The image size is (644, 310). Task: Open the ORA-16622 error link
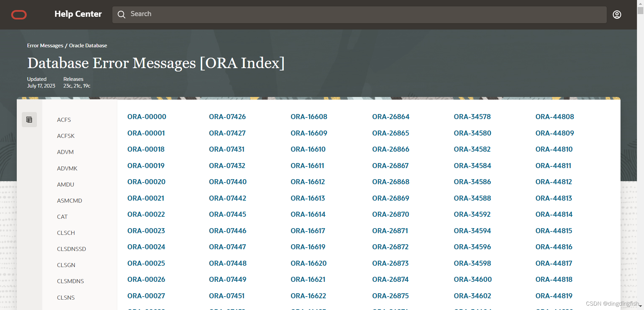[308, 296]
